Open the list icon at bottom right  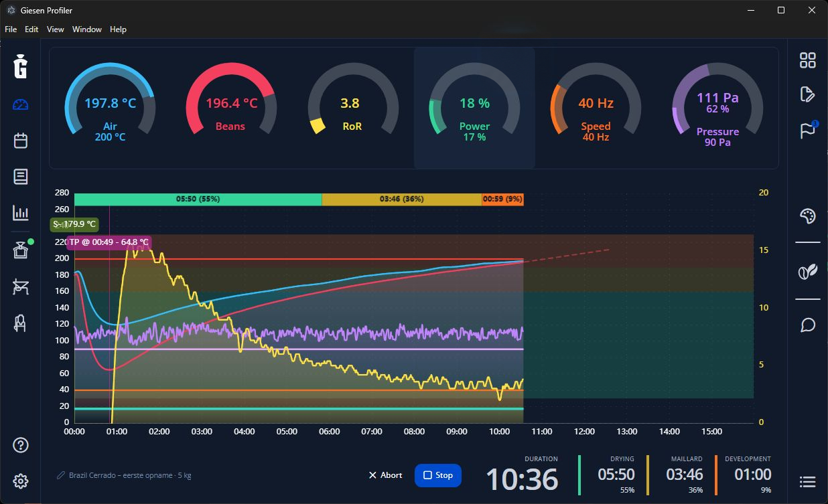coord(808,482)
